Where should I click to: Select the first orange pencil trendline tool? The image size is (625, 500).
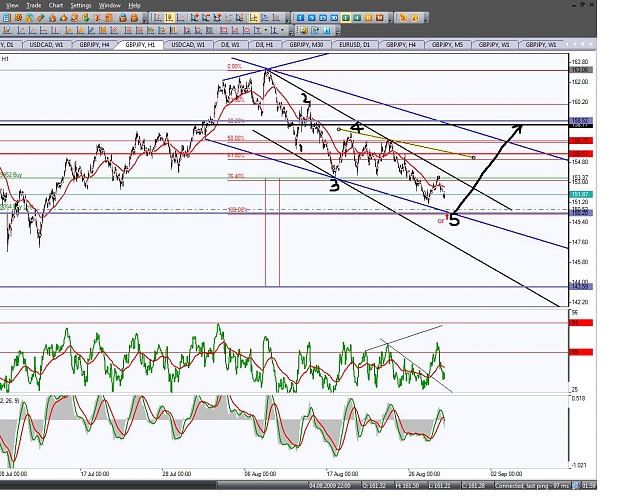coord(69,30)
